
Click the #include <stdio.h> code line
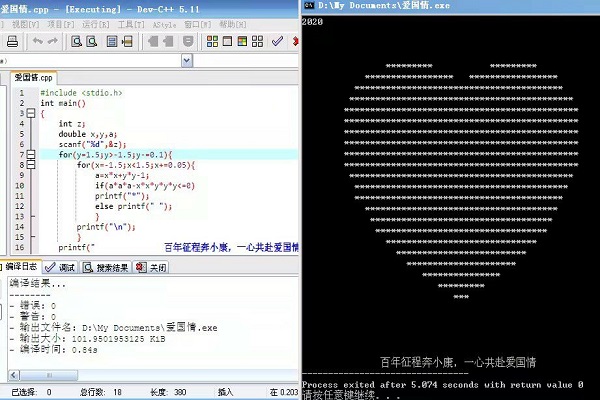(81, 93)
